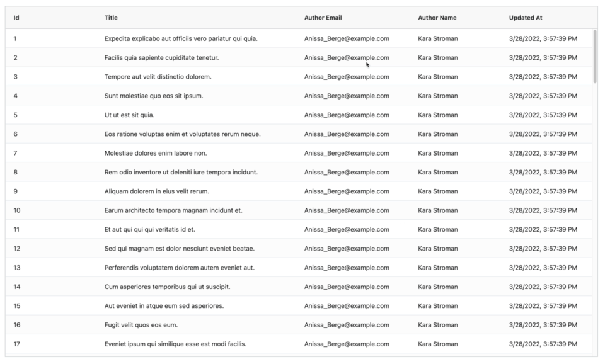Click Kara Stroman in row 16
605x364 pixels.
(438, 325)
